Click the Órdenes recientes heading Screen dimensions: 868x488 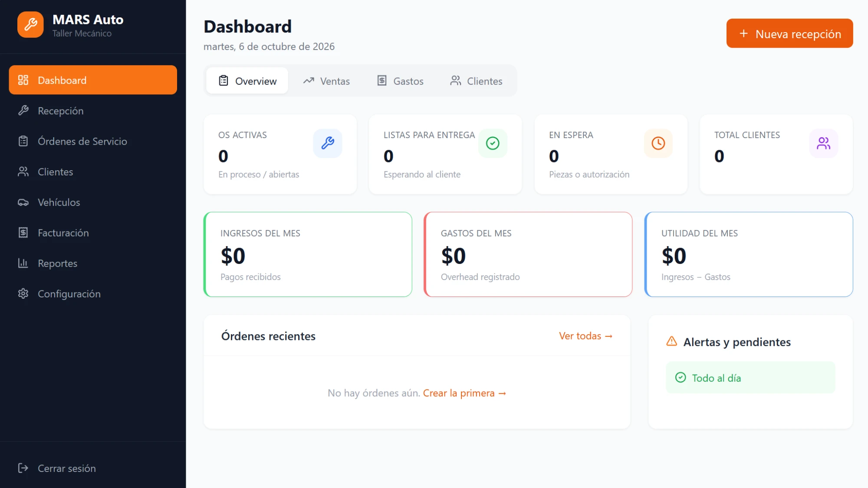(268, 336)
